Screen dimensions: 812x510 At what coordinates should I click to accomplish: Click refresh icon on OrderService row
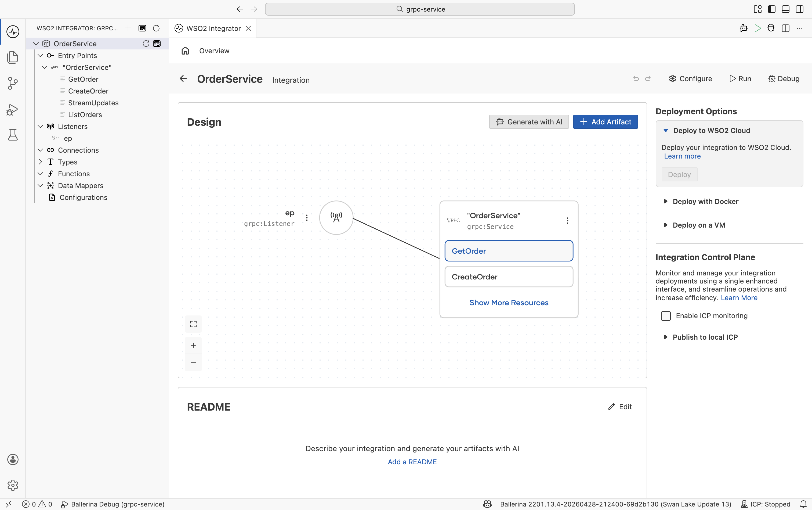click(146, 44)
